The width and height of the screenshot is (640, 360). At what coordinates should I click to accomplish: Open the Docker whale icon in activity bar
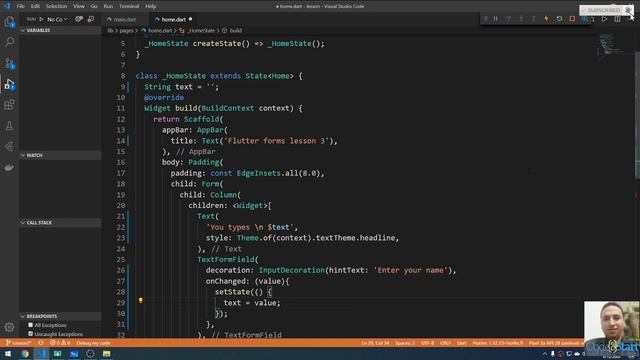9,167
